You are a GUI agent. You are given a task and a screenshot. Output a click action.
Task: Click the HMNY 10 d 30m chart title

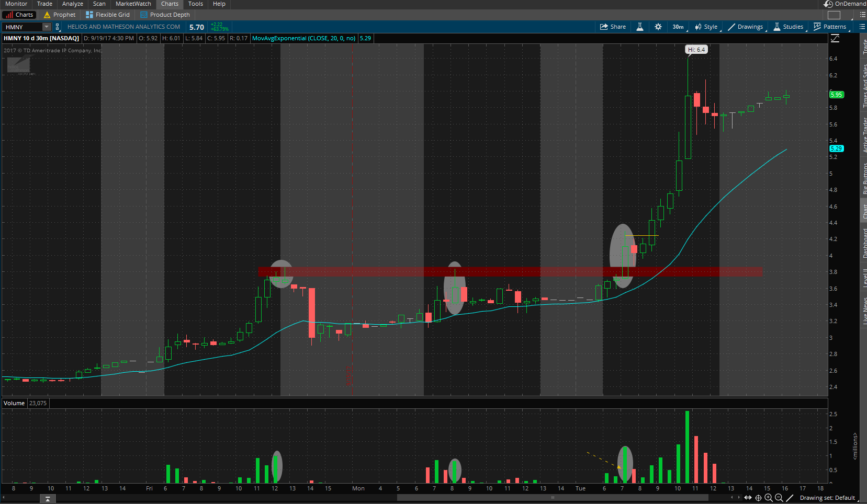(x=41, y=38)
